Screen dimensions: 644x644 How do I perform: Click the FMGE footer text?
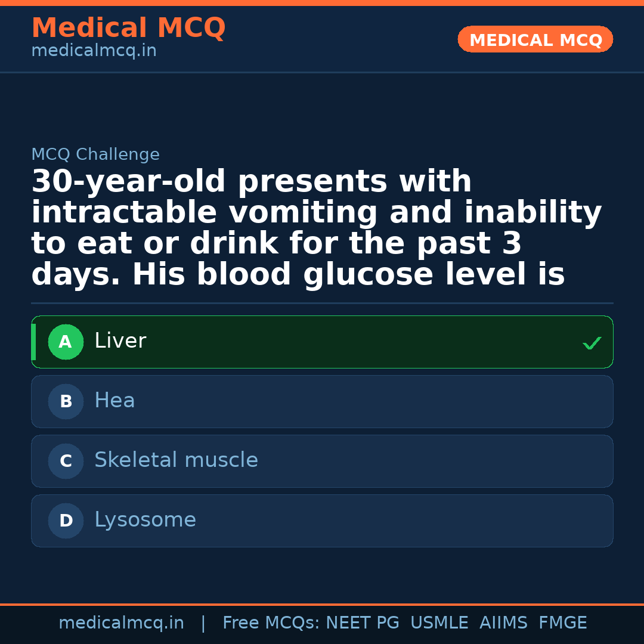tap(562, 623)
